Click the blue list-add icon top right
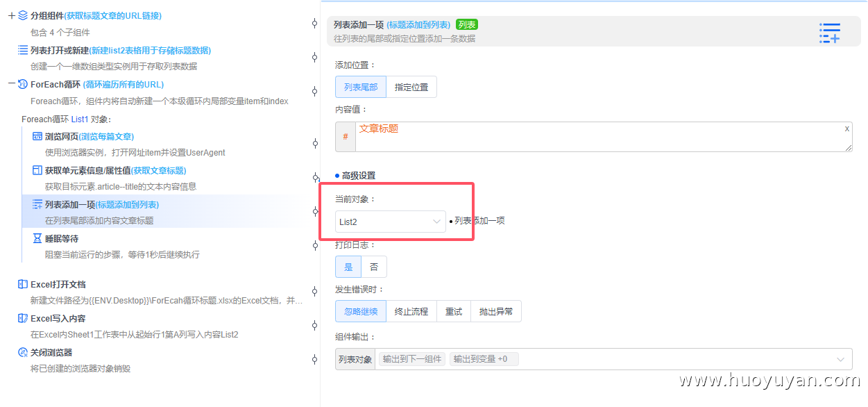The image size is (868, 407). [830, 33]
